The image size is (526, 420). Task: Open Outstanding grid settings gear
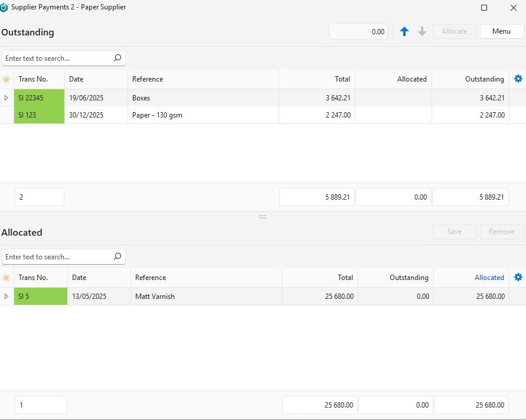[518, 79]
